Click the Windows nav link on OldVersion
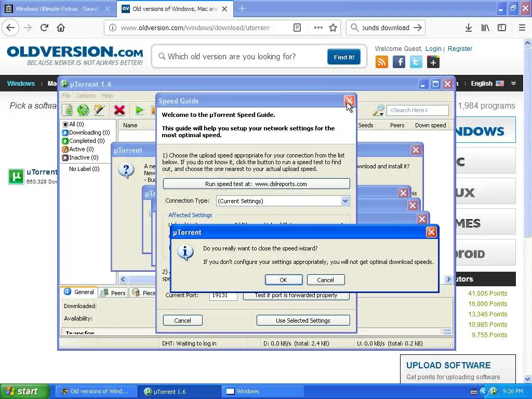This screenshot has width=532, height=399. [x=21, y=84]
